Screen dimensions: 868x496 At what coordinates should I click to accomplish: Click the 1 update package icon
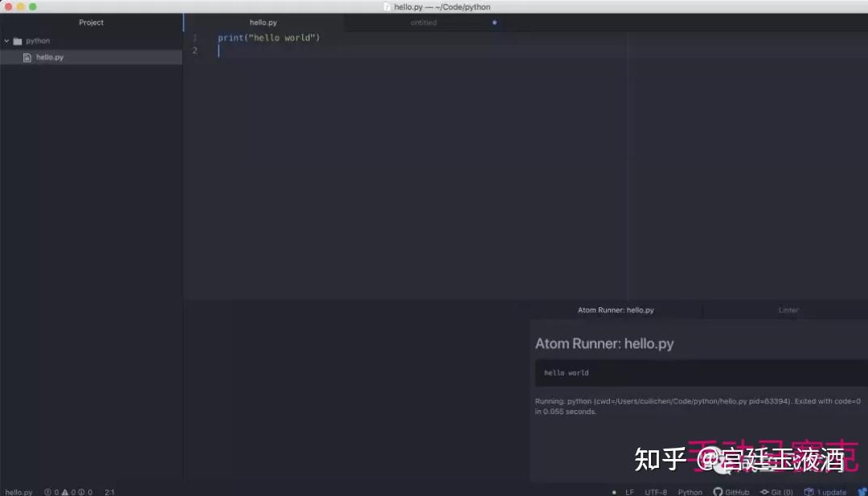tap(809, 491)
